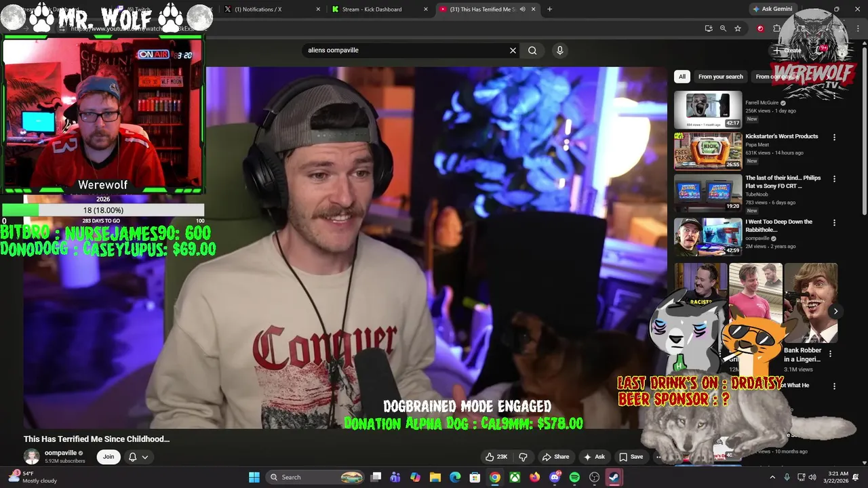868x488 pixels.
Task: Click the YouTube search magnifier button
Action: click(x=532, y=50)
